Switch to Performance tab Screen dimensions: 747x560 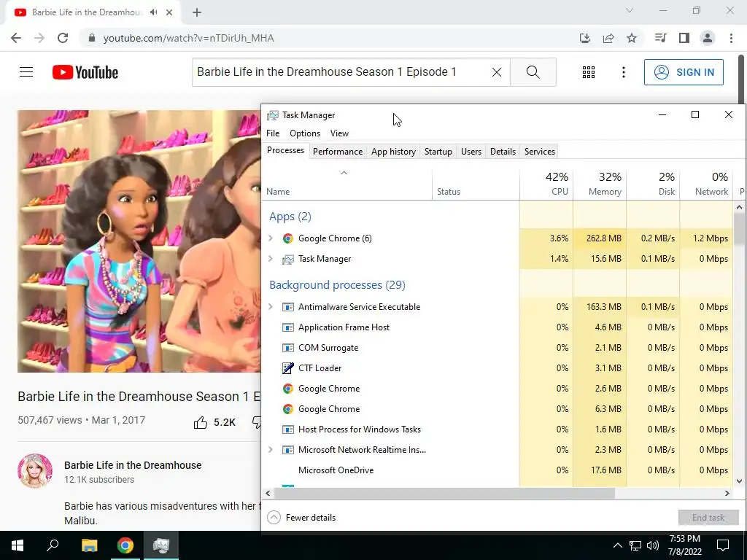coord(338,152)
